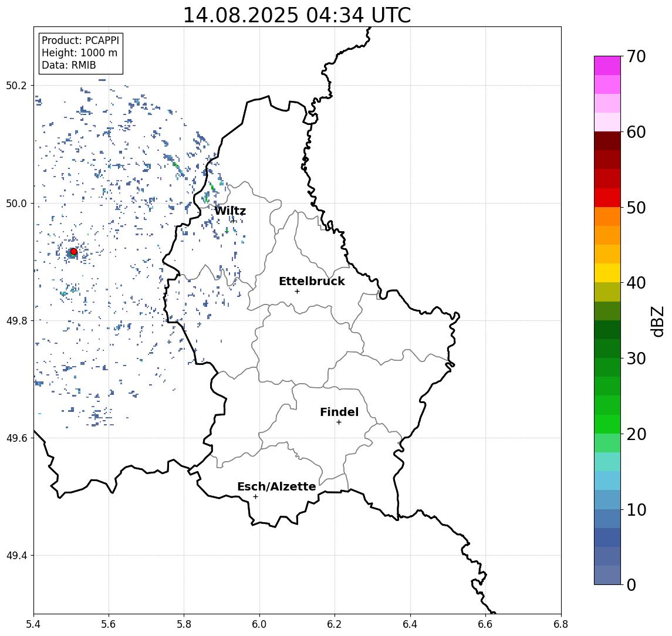This screenshot has height=636, width=672.
Task: Click the colorbar tick label 0
Action: (x=632, y=584)
